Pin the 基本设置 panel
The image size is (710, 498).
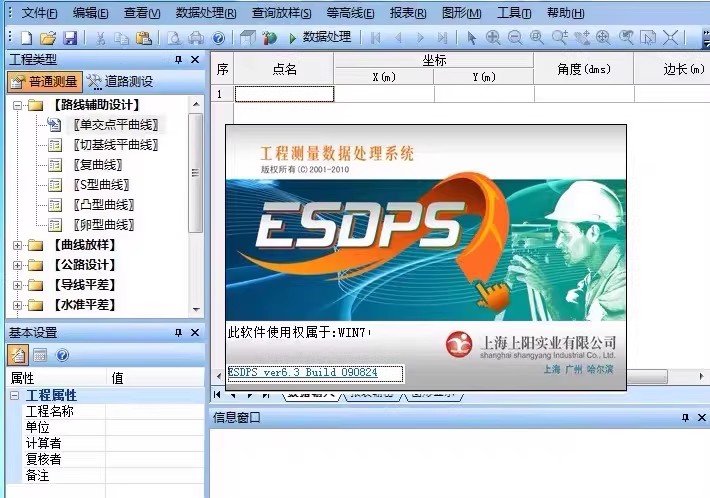click(178, 333)
